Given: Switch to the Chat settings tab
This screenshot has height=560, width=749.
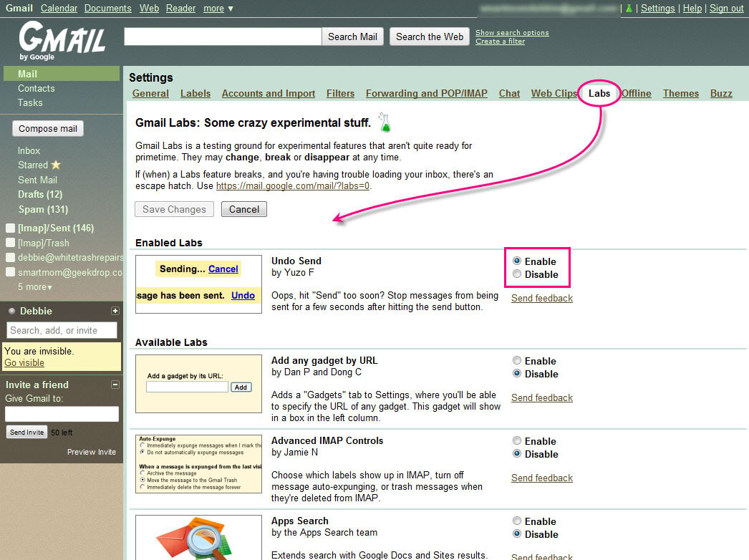Looking at the screenshot, I should [509, 94].
